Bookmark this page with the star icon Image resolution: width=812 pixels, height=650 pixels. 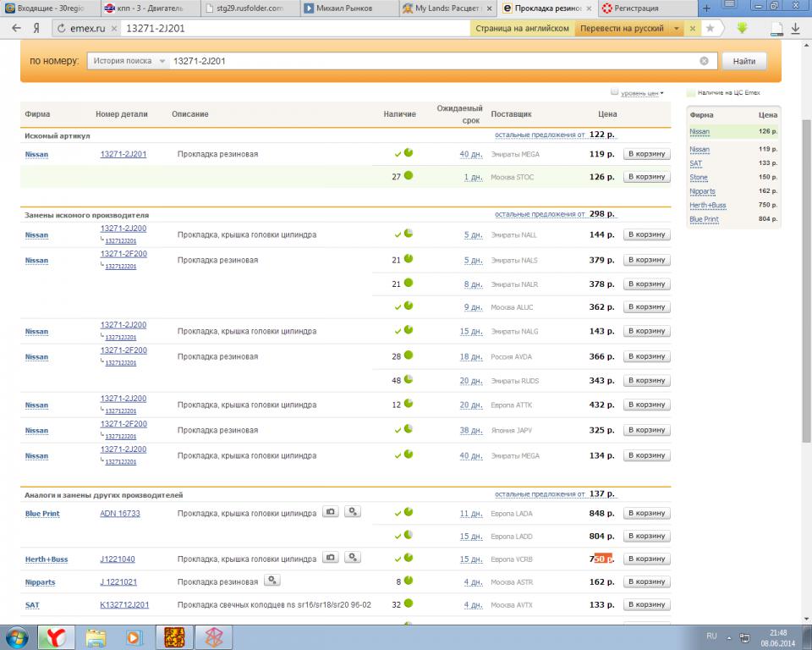click(x=710, y=28)
